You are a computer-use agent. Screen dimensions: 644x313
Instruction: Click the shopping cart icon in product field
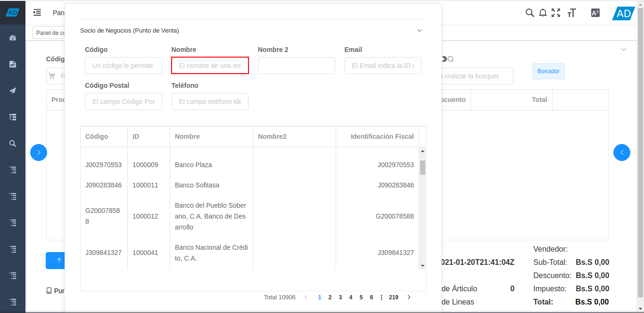click(52, 76)
